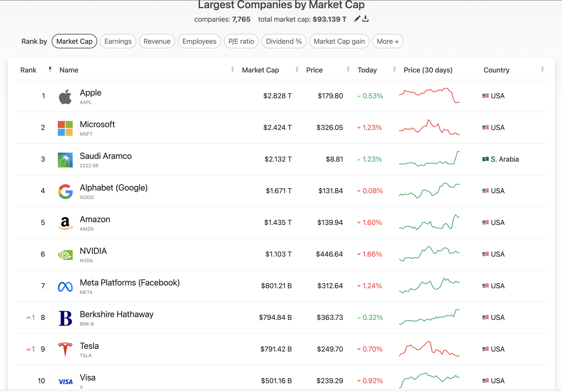Switch to Employees ranking tab

[199, 41]
